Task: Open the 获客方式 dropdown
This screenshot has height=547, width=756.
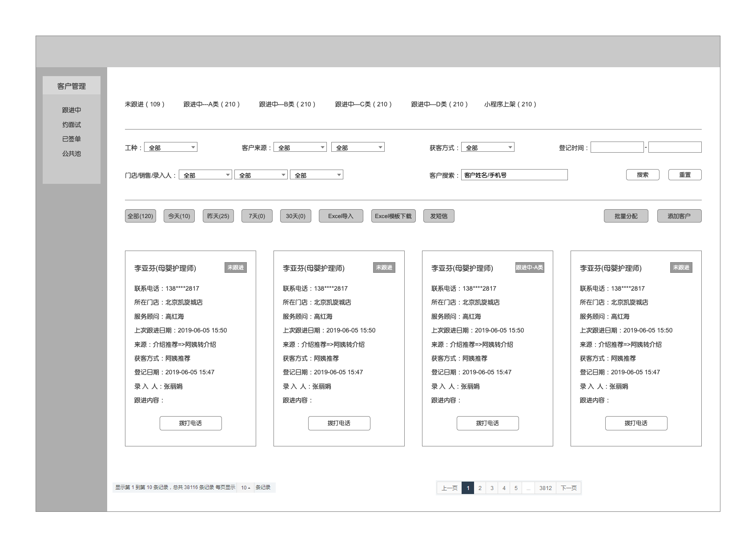Action: pos(488,147)
